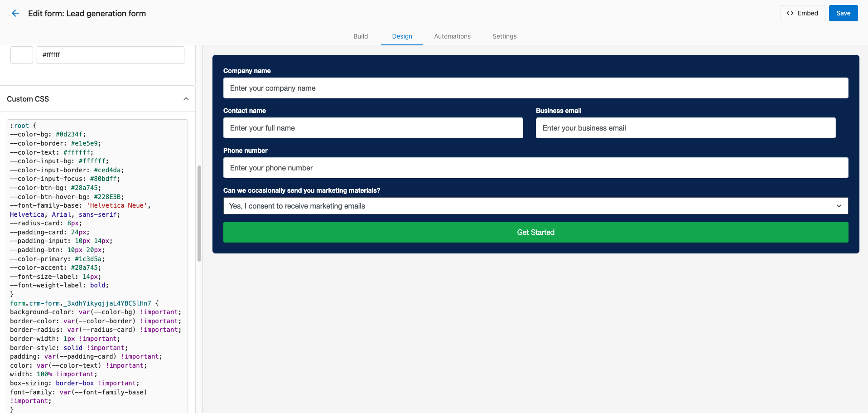Click the white color swatch

(x=22, y=55)
